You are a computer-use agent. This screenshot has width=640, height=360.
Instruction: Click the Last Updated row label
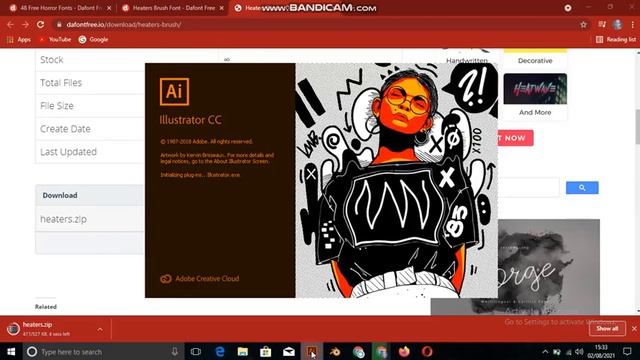click(x=69, y=152)
